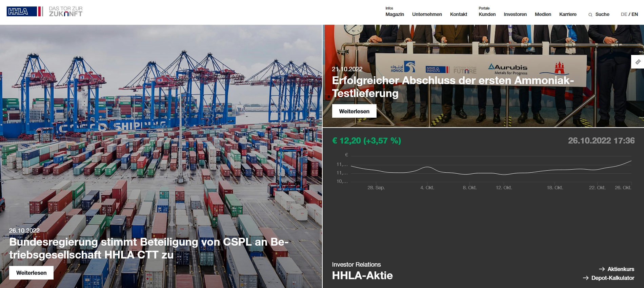Click Weiterlesen on Ammoniak article
Viewport: 644px width, 288px height.
[354, 111]
